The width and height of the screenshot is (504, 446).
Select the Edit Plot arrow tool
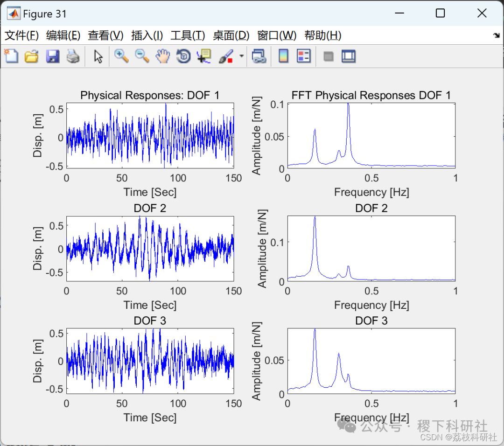(x=98, y=56)
